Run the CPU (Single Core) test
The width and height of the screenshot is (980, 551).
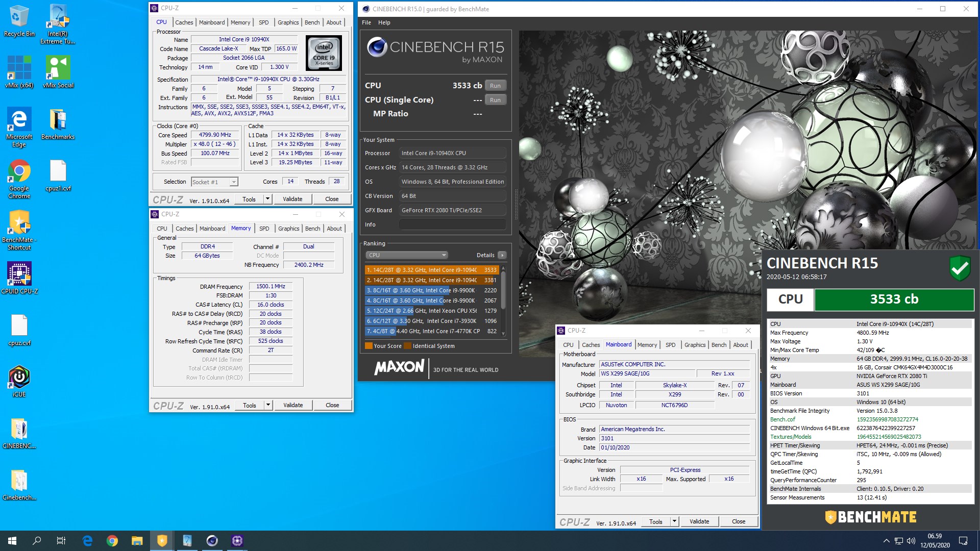pyautogui.click(x=495, y=100)
